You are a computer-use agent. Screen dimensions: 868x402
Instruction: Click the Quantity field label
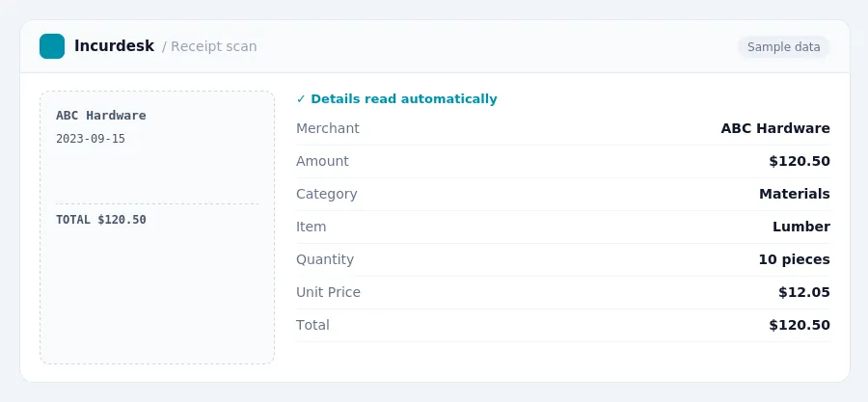pos(325,258)
